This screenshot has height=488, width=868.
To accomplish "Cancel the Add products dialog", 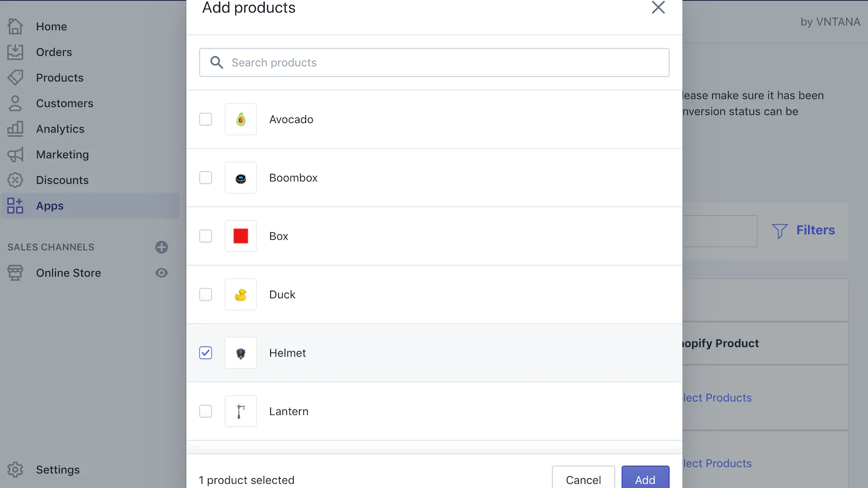I will 583,479.
